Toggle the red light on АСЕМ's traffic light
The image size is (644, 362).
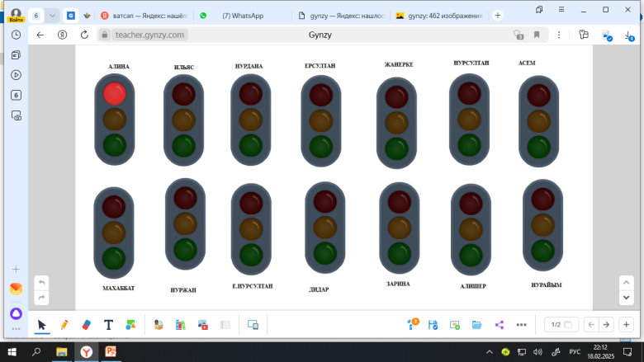538,95
